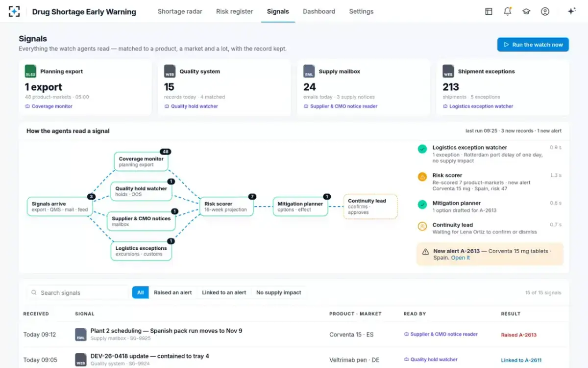
Task: Click the Logistics exception watcher check icon
Action: (x=422, y=149)
